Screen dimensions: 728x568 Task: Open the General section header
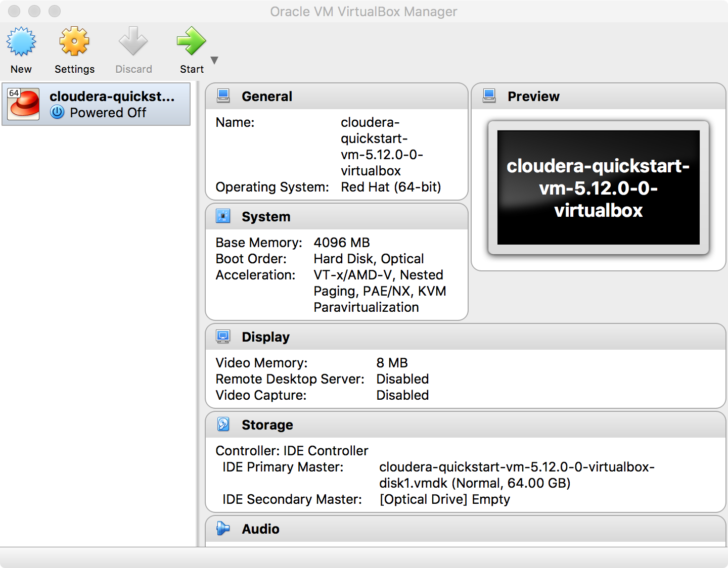pyautogui.click(x=266, y=97)
